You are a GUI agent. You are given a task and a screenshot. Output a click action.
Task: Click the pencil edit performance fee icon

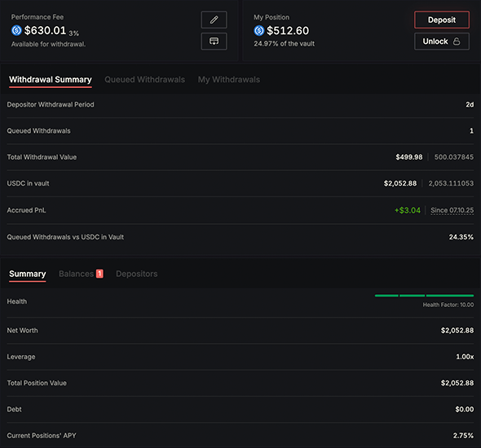click(214, 20)
